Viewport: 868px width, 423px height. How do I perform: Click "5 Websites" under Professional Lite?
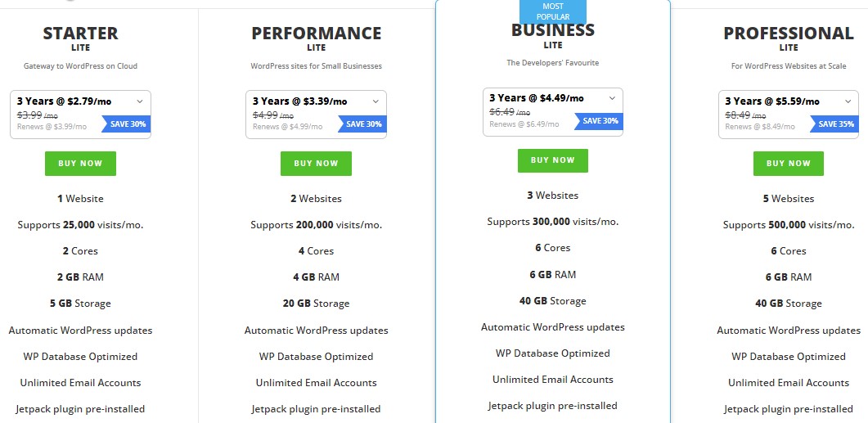pyautogui.click(x=788, y=199)
